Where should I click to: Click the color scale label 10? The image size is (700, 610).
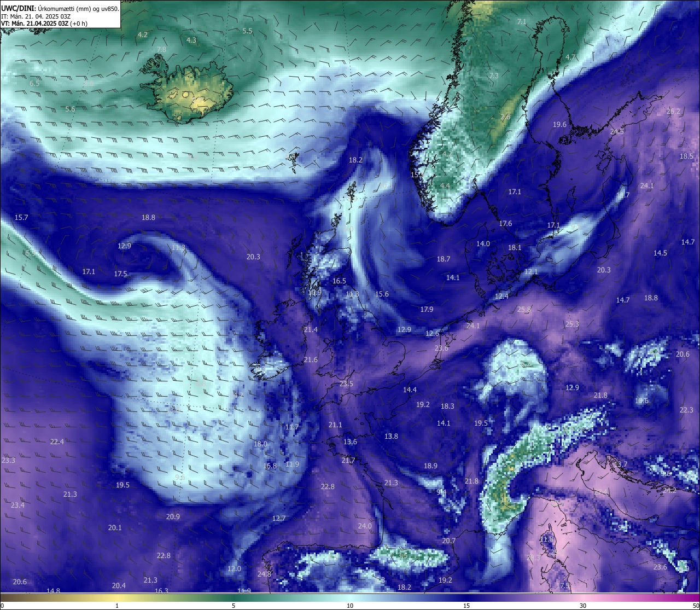point(350,606)
